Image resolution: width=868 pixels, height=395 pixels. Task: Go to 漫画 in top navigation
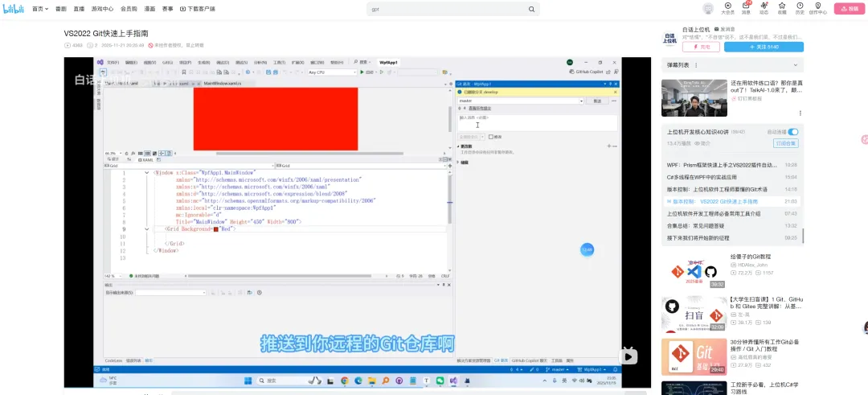tap(149, 9)
